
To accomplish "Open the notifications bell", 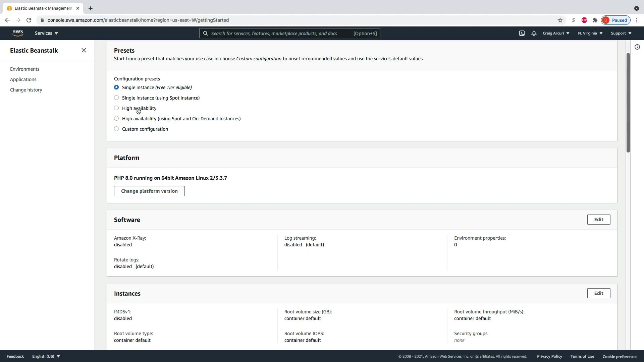I will 534,33.
